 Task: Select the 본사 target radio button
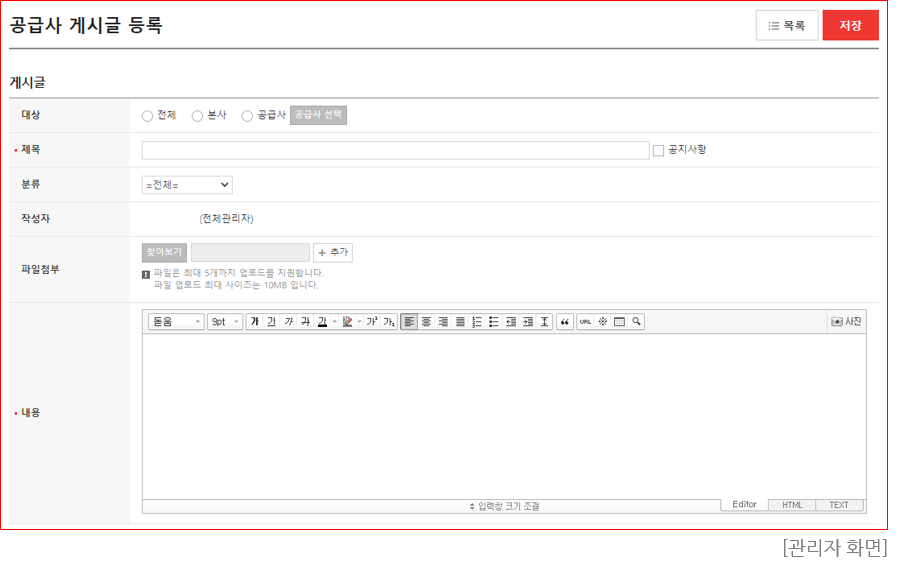(x=197, y=116)
